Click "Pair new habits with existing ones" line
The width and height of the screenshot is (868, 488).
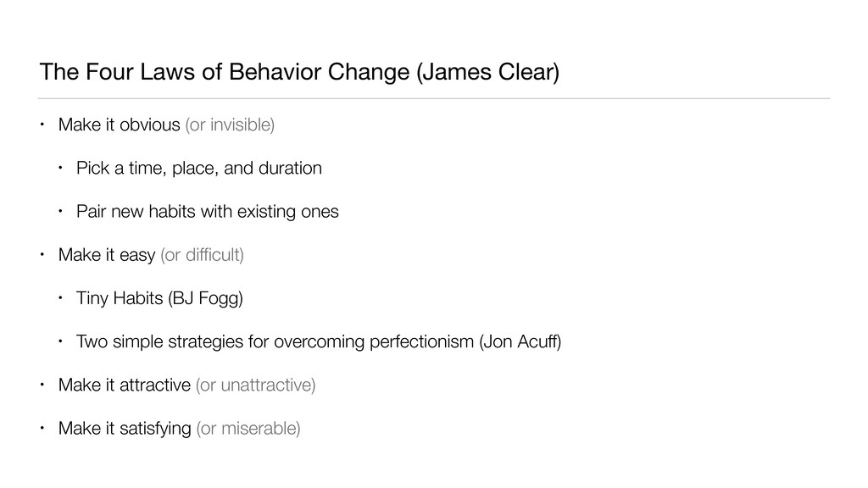pos(207,212)
